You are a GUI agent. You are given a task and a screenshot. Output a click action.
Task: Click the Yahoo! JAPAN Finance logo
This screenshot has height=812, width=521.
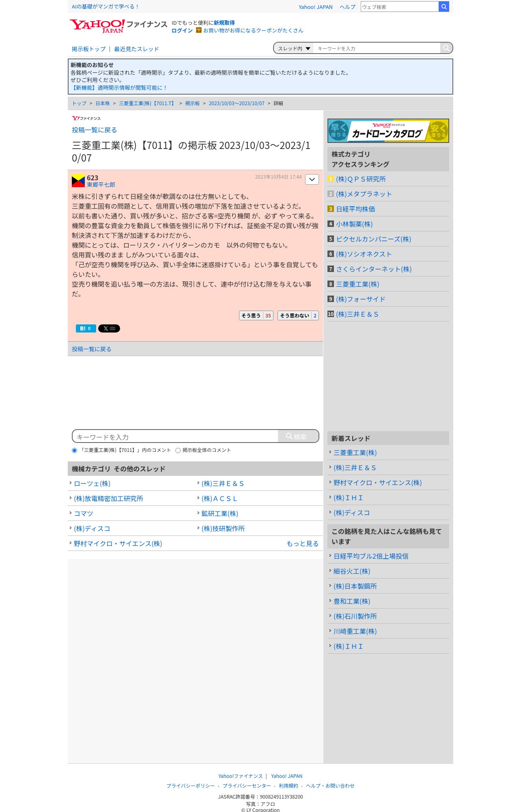[x=118, y=26]
